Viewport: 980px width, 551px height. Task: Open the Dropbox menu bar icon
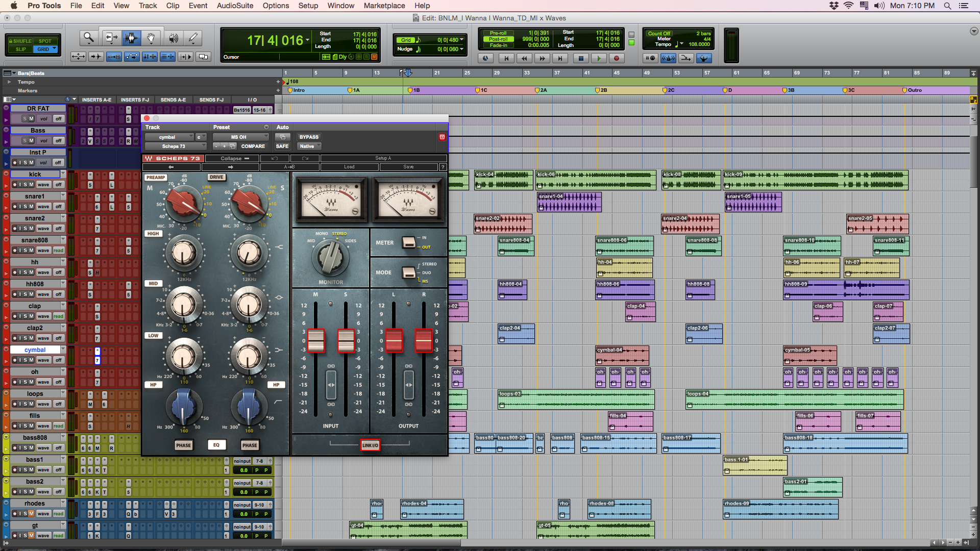(834, 6)
